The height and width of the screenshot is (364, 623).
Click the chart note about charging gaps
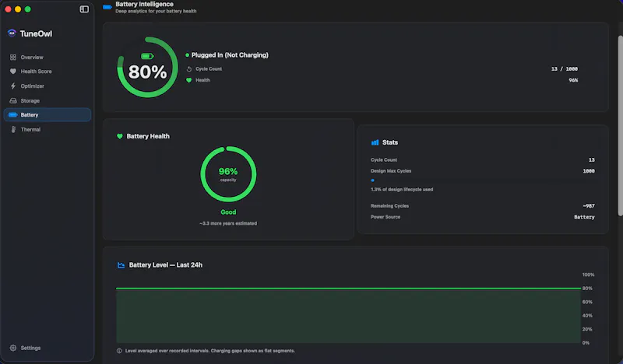(x=209, y=351)
